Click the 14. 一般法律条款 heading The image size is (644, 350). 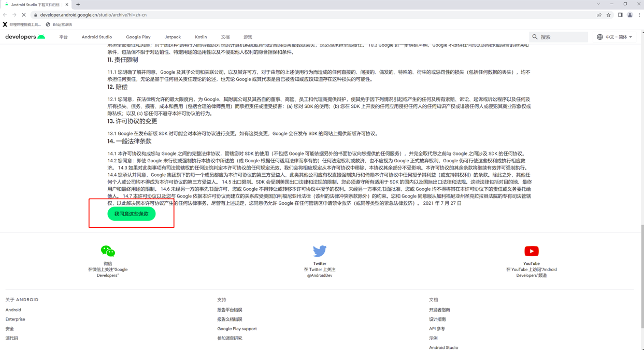click(130, 141)
